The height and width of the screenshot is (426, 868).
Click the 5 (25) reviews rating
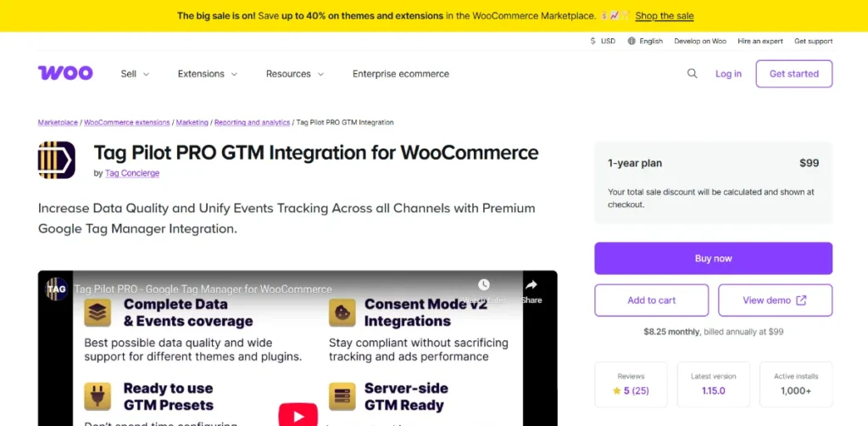click(x=631, y=390)
